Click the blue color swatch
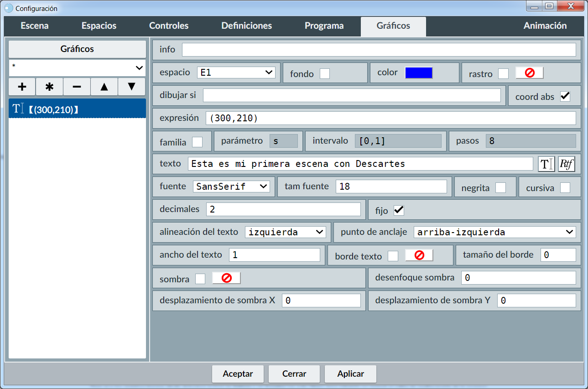This screenshot has width=588, height=389. pyautogui.click(x=419, y=73)
